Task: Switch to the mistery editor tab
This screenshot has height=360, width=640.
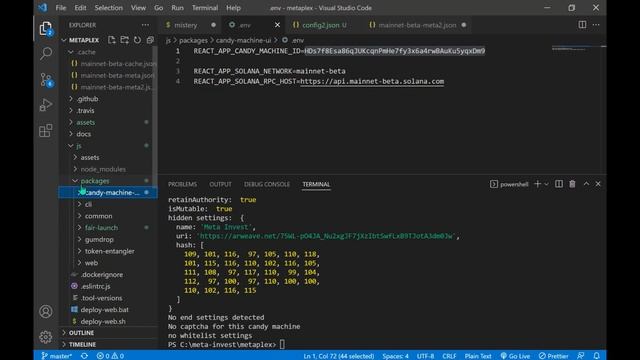Action: point(191,25)
